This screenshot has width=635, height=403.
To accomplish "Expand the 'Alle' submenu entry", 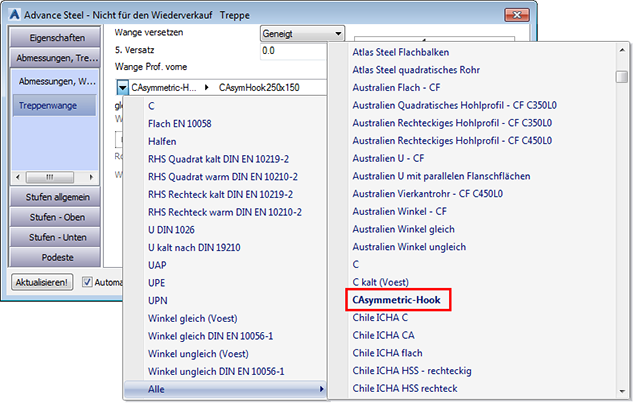I will [225, 389].
